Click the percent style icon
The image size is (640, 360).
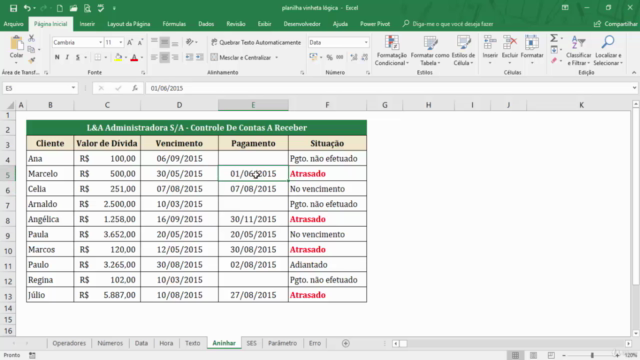[329, 58]
